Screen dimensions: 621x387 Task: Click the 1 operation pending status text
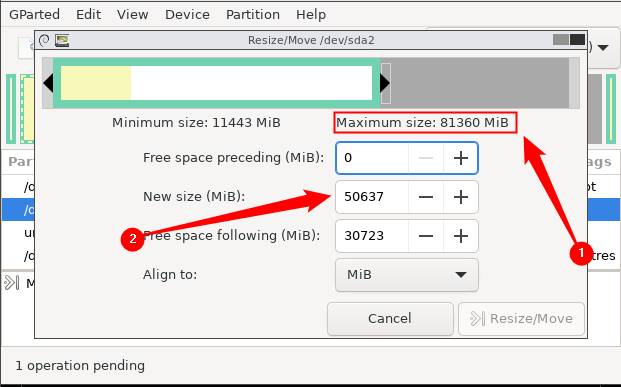(80, 366)
